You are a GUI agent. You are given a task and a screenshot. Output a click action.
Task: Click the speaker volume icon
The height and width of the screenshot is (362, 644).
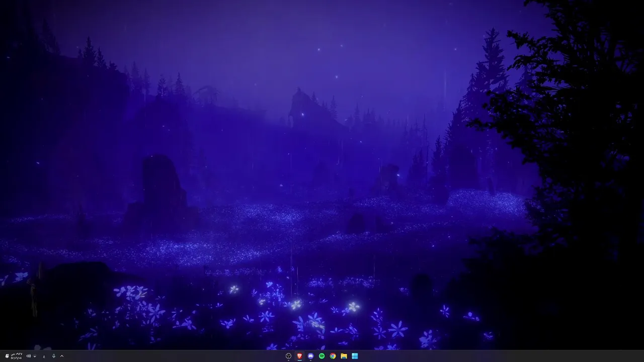pos(29,356)
